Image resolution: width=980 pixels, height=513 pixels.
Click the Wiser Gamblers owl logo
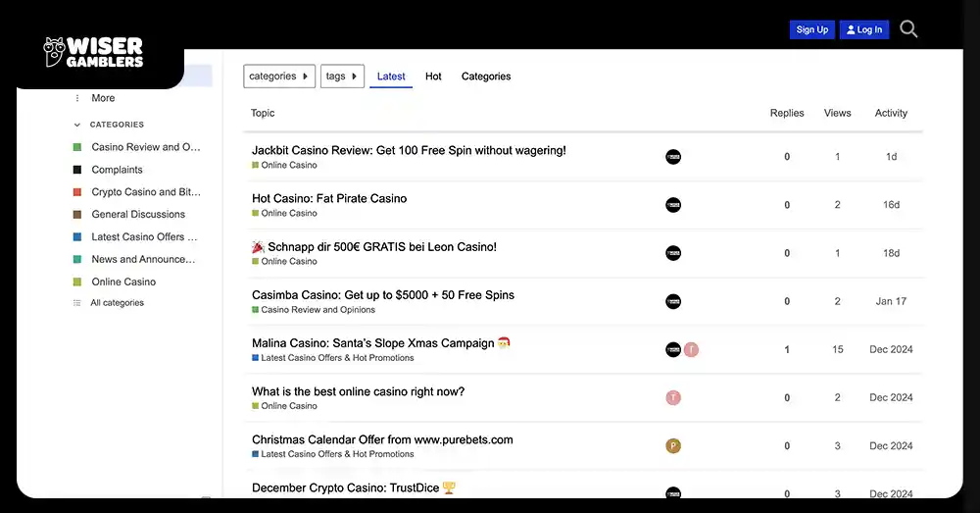(x=93, y=52)
